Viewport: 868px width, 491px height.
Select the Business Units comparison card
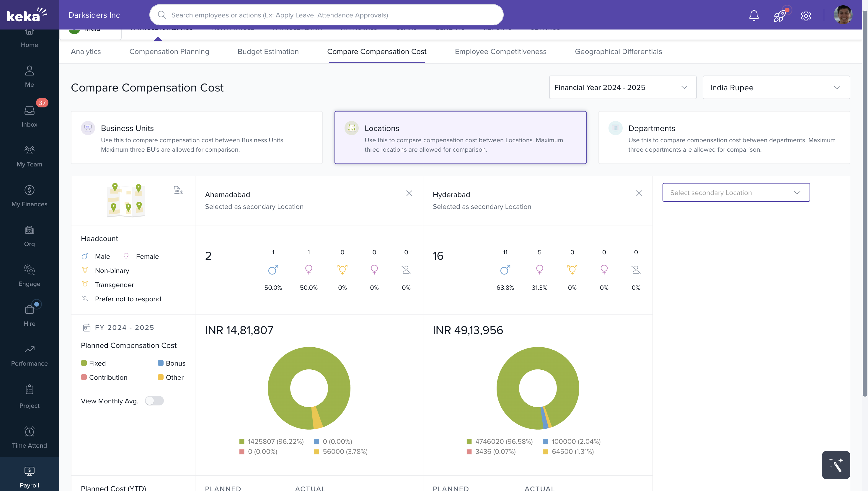pyautogui.click(x=196, y=138)
